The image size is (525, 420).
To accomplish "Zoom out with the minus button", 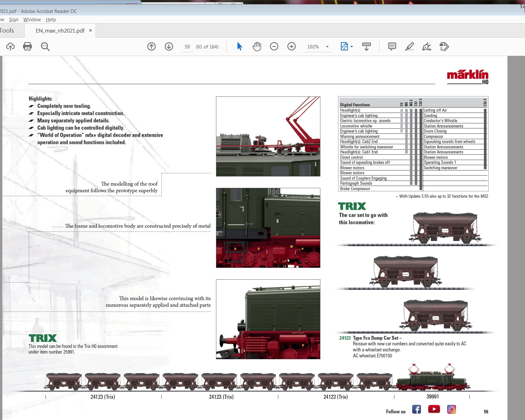I will [x=274, y=46].
